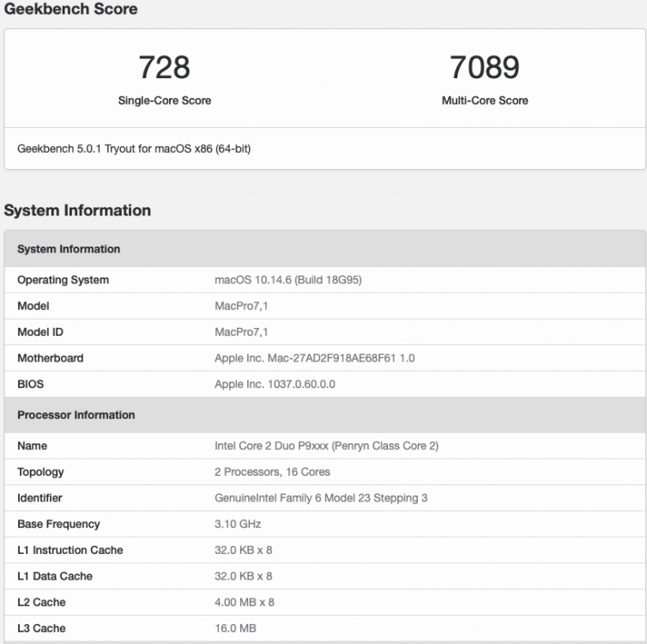Click the Processor Information header row
The height and width of the screenshot is (644, 647).
coord(324,415)
